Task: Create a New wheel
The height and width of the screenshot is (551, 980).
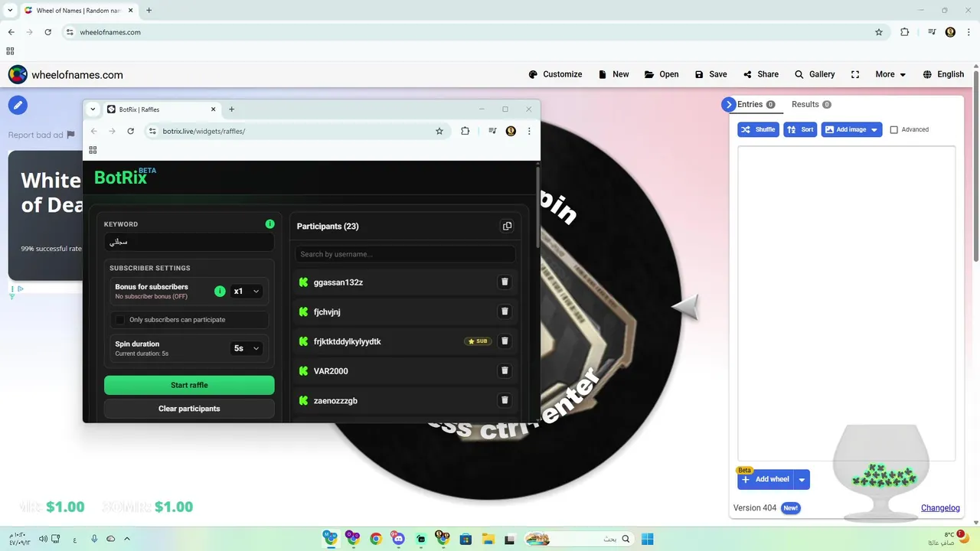Action: (x=613, y=74)
